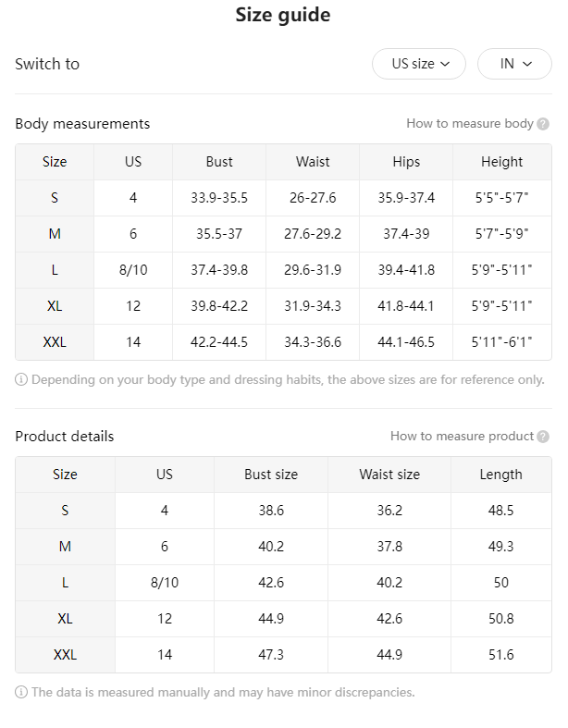This screenshot has height=728, width=568.
Task: Click the info icon beside the manual measurement note
Action: (x=21, y=692)
